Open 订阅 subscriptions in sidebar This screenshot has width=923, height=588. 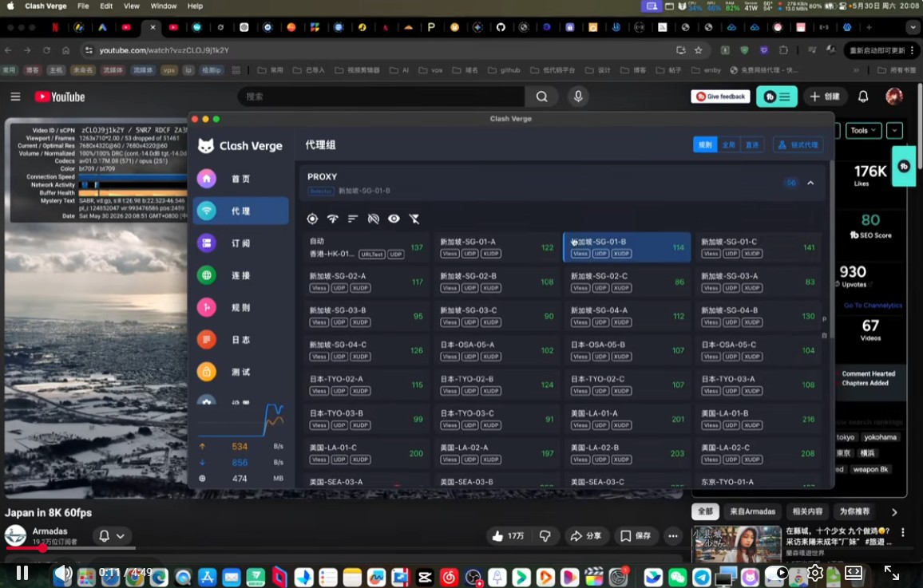tap(241, 243)
